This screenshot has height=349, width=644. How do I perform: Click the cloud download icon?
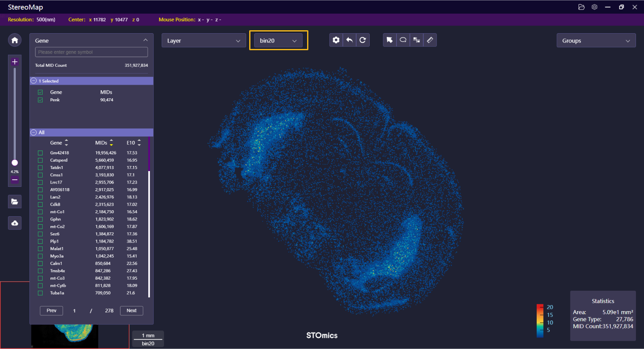(x=14, y=223)
